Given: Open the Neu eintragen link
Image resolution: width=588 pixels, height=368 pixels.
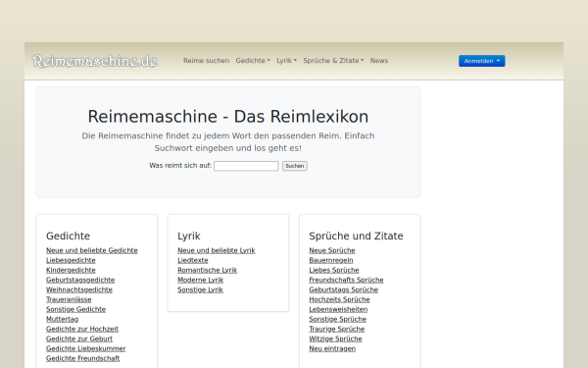Looking at the screenshot, I should tap(332, 348).
